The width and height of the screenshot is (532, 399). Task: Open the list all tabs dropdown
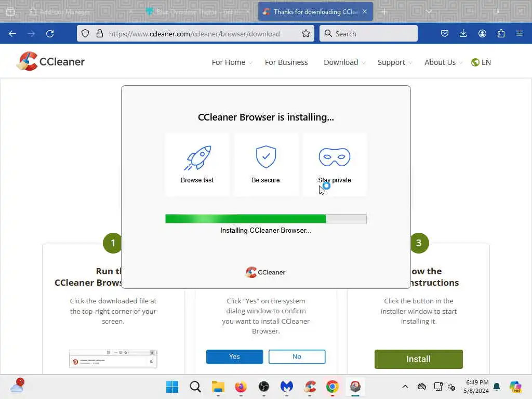click(x=429, y=11)
